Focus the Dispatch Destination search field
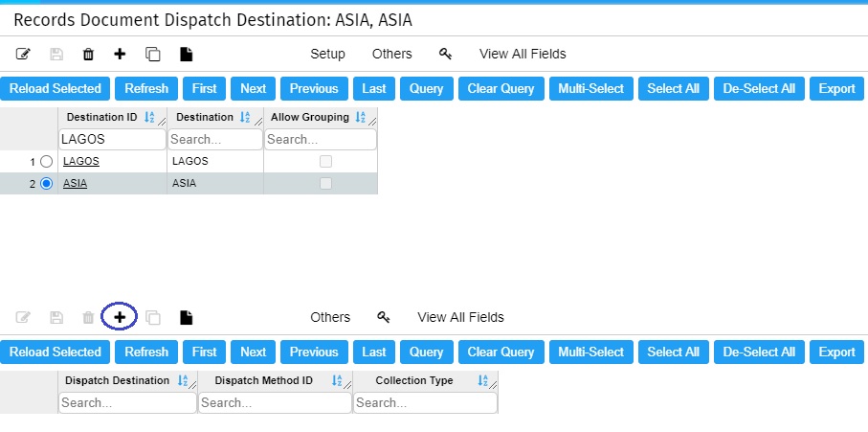This screenshot has height=432, width=868. pos(128,403)
